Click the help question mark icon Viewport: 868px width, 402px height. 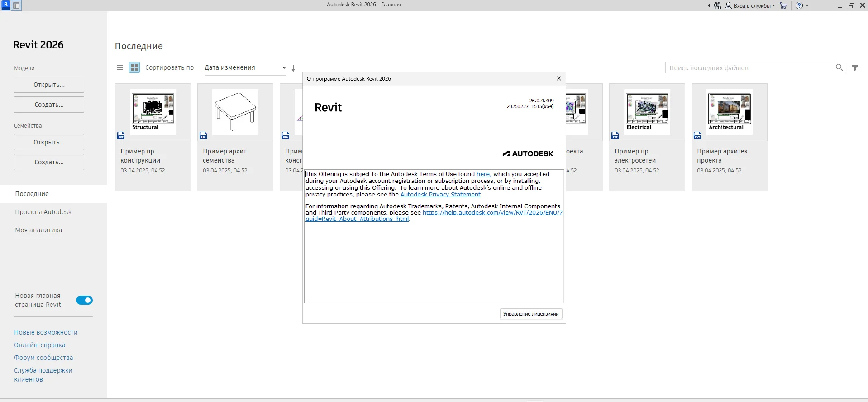pyautogui.click(x=799, y=5)
